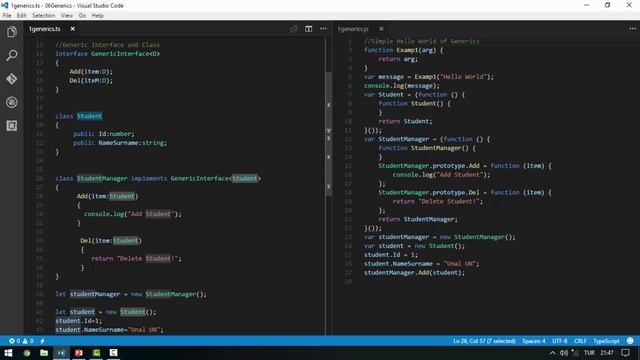Change line endings via CRLF
This screenshot has width=640, height=360.
coord(580,341)
